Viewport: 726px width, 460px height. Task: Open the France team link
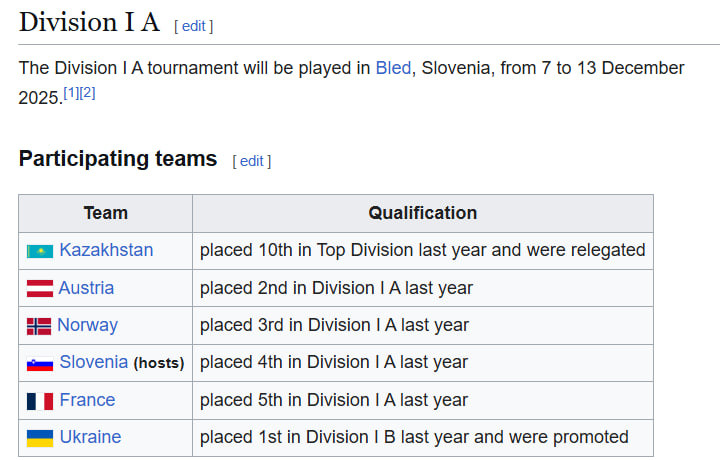(87, 400)
